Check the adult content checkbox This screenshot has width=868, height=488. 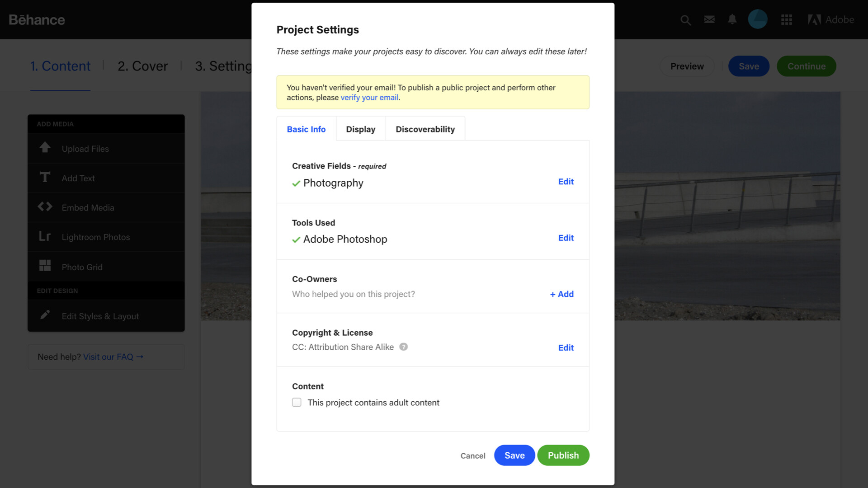297,402
